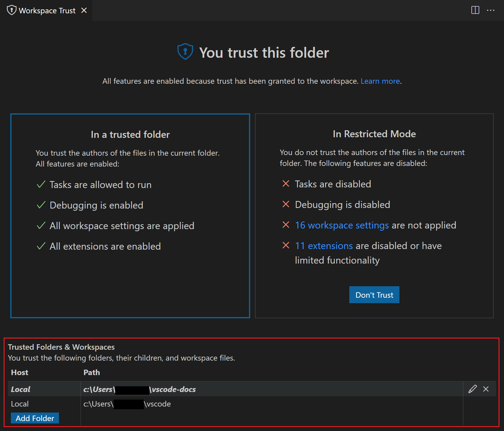Click the Don't Trust button
Viewport: 504px width, 431px height.
[x=374, y=295]
